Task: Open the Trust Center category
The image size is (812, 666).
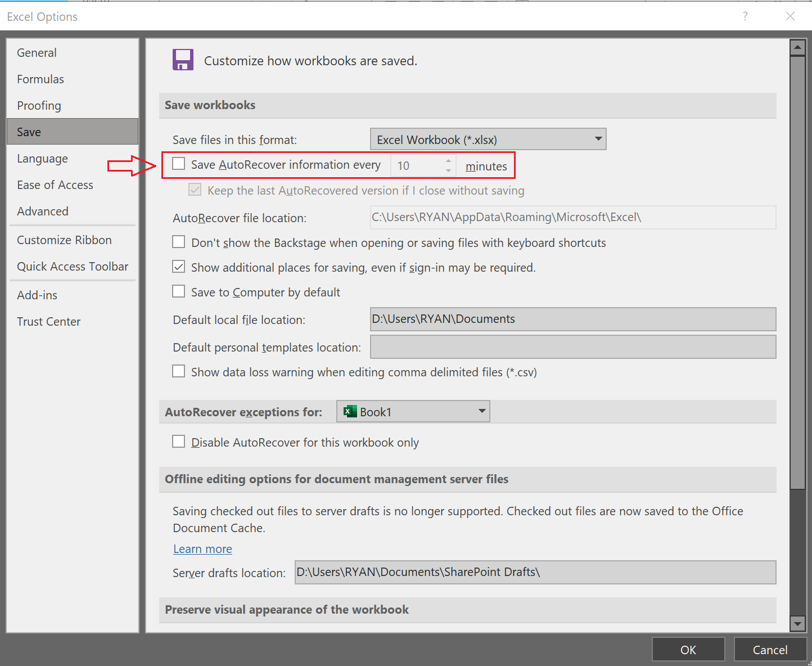Action: click(73, 321)
